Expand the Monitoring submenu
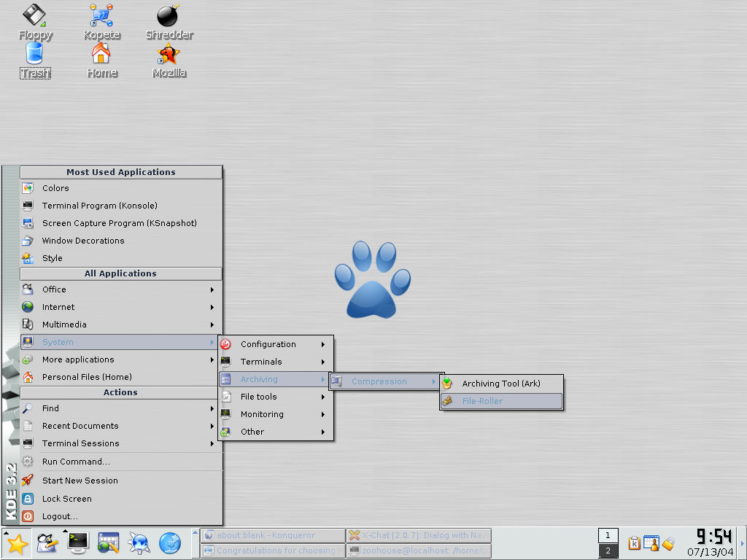This screenshot has width=747, height=560. (x=276, y=414)
